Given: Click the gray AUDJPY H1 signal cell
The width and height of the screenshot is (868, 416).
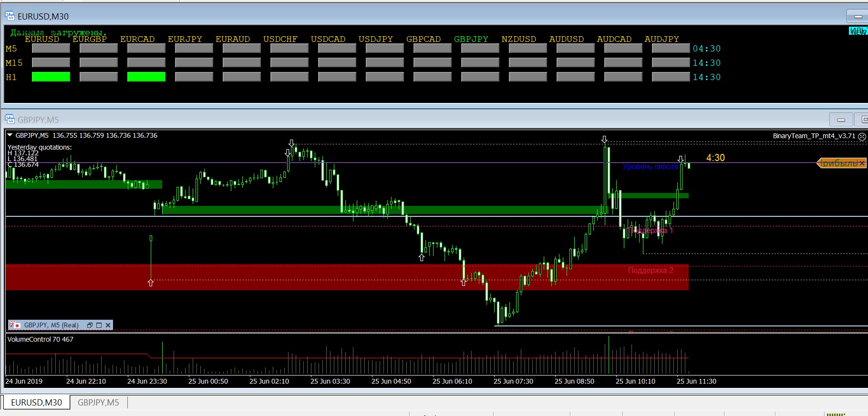Looking at the screenshot, I should click(671, 77).
